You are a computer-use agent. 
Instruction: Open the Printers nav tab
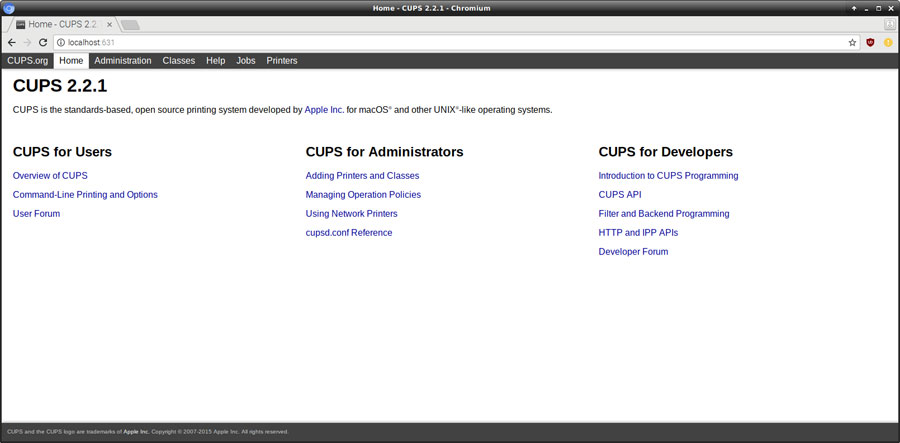282,61
